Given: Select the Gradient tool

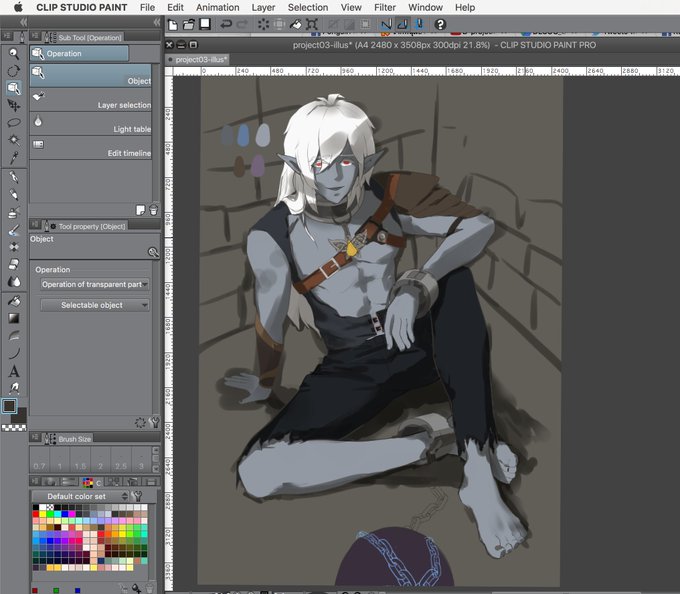Looking at the screenshot, I should 14,318.
